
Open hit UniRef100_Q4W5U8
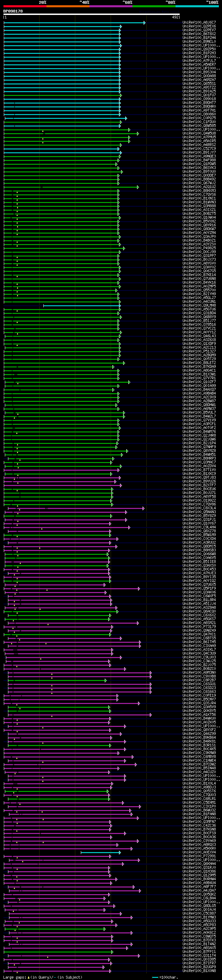199,133
